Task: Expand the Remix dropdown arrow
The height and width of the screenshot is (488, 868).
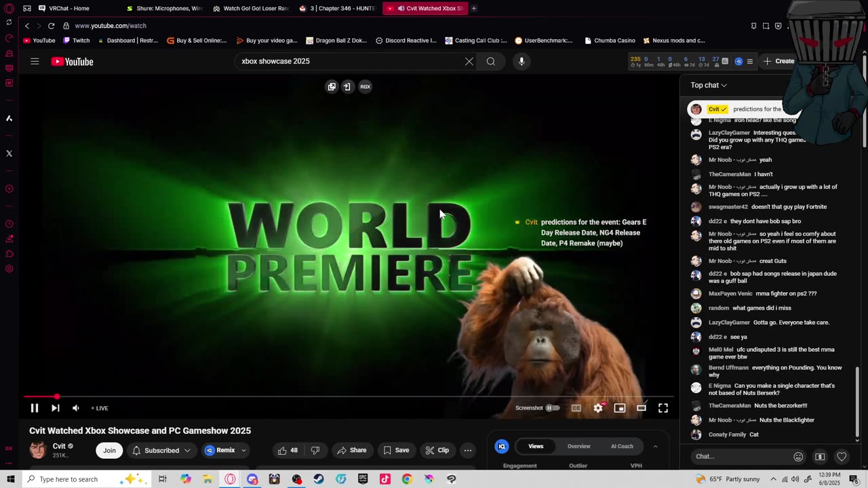Action: (x=243, y=450)
